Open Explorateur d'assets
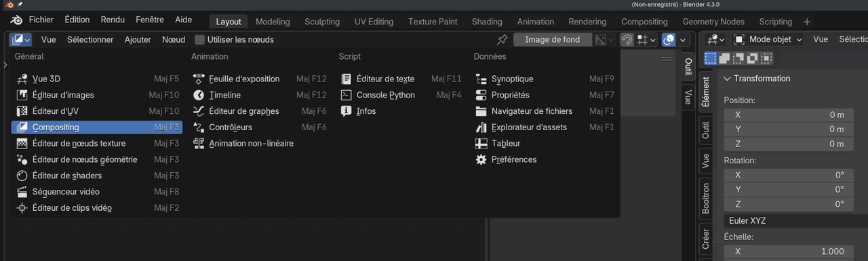 545,127
